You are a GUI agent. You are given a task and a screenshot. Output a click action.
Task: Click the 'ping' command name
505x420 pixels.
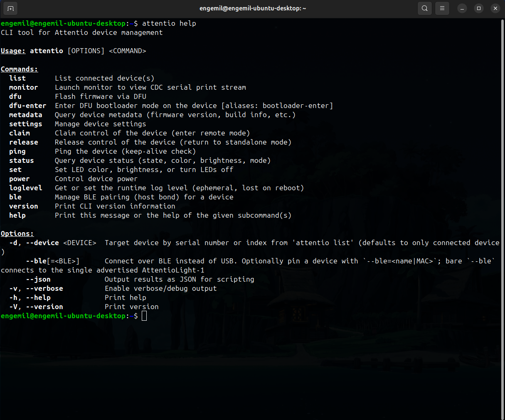point(17,152)
